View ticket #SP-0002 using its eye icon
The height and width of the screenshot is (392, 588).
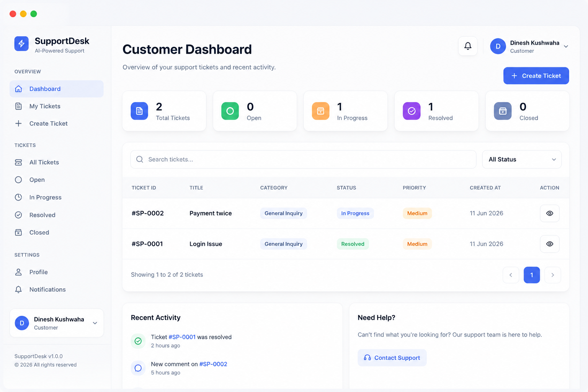[550, 213]
